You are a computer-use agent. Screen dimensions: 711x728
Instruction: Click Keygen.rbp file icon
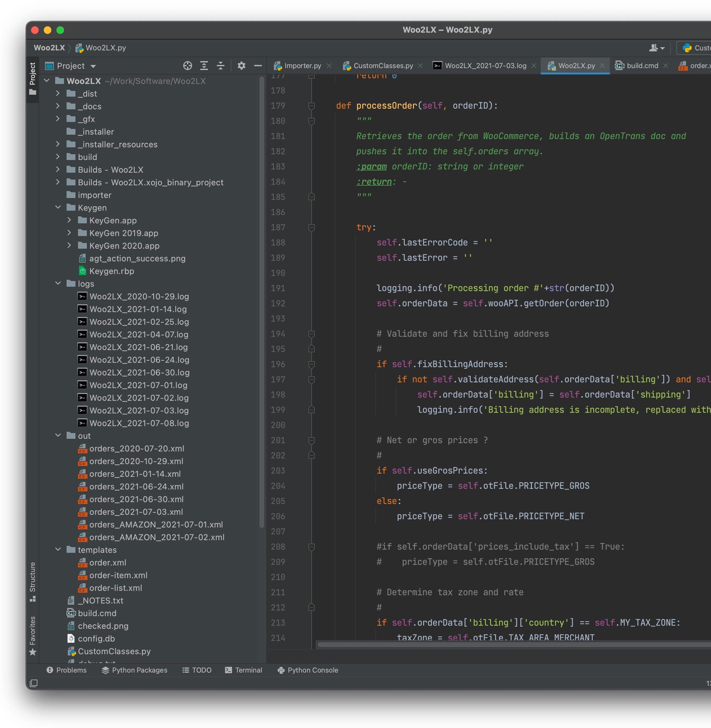pos(82,271)
